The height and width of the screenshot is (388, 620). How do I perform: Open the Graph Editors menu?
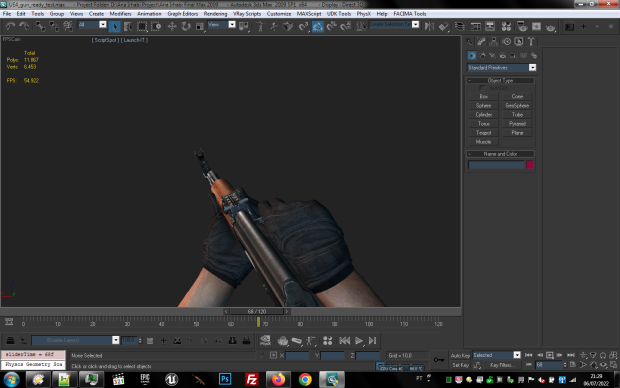tap(182, 14)
